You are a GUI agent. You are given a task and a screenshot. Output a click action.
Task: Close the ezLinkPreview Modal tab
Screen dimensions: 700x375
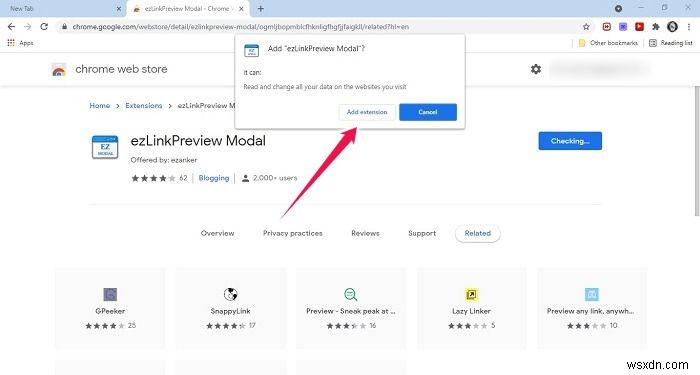pyautogui.click(x=242, y=8)
